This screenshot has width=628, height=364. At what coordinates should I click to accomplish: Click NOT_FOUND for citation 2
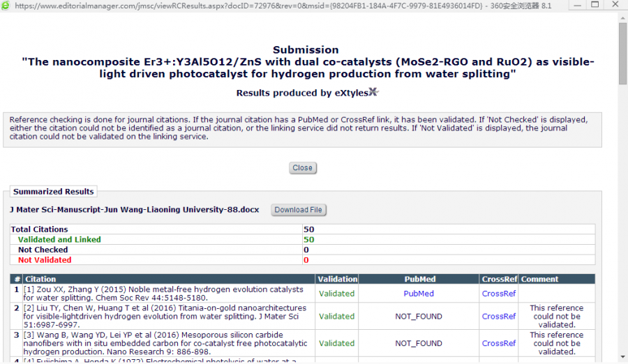[419, 317]
